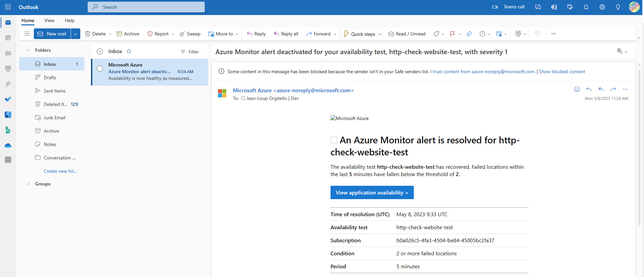644x277 pixels.
Task: Open the To Do checkmark app
Action: point(8,99)
